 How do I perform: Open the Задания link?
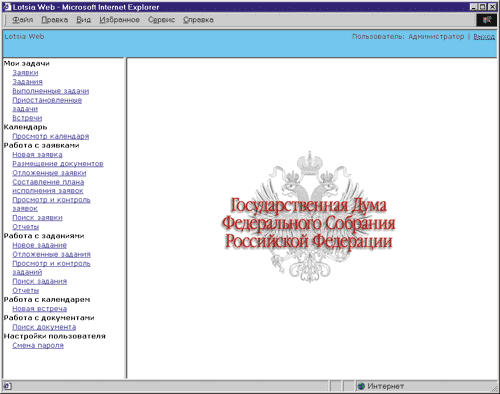(x=27, y=82)
